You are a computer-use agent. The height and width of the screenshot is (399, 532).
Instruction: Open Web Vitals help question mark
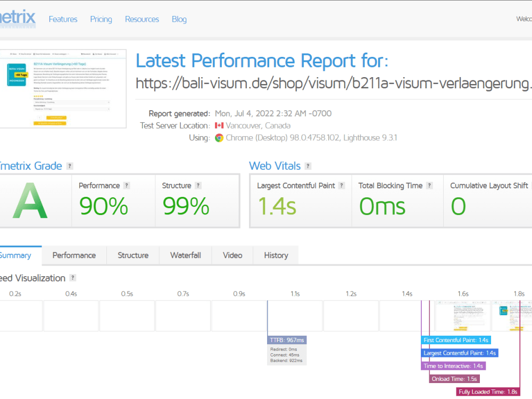coord(307,166)
